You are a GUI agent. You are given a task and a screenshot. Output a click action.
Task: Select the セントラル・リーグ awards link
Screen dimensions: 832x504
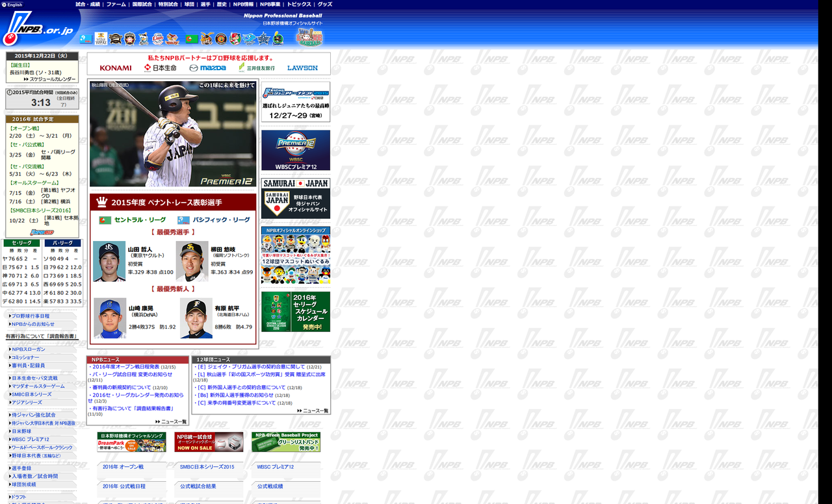[x=133, y=220]
